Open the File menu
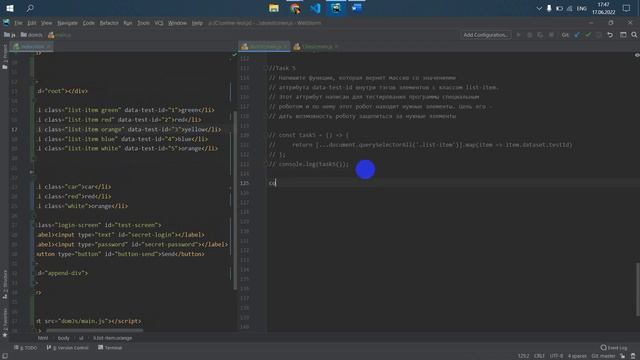640x360 pixels. pyautogui.click(x=18, y=23)
